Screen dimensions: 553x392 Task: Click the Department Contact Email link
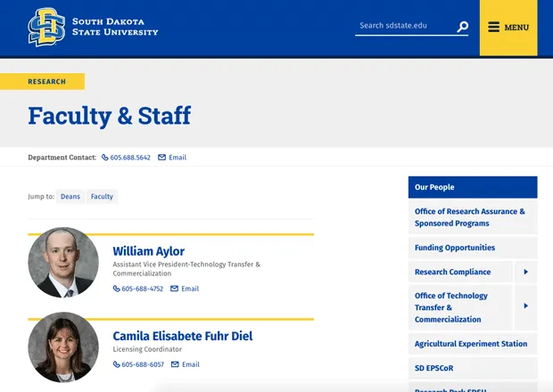(x=177, y=158)
